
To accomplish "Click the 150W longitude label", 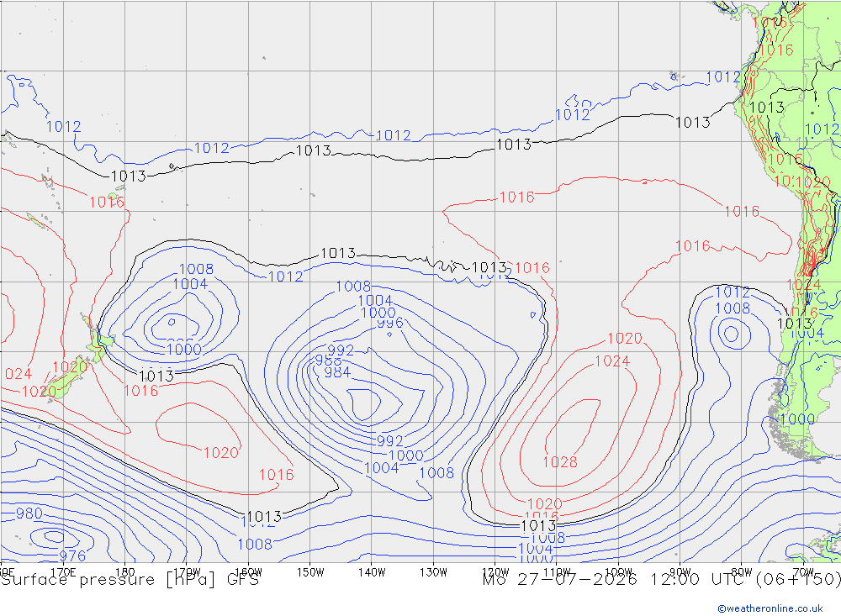I will (x=310, y=572).
